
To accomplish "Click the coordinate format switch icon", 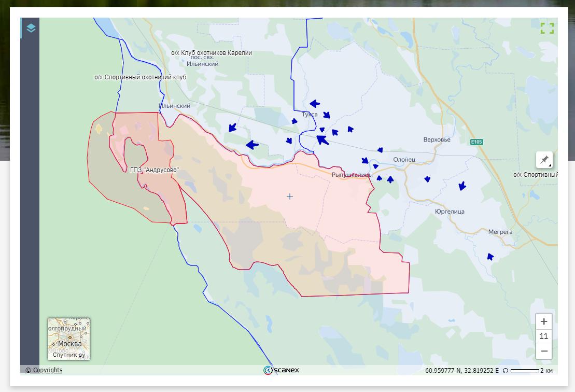I will point(506,371).
